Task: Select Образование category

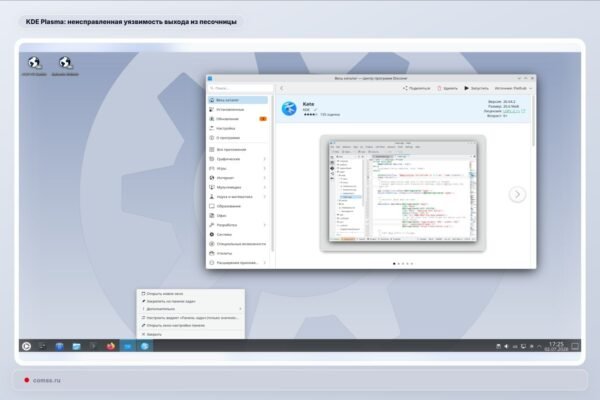Action: point(238,206)
